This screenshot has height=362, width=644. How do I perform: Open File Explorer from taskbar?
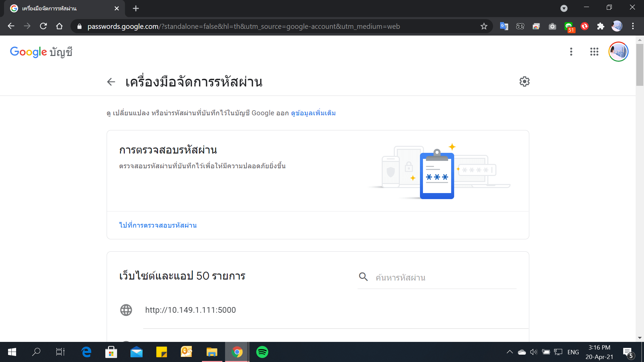click(x=212, y=352)
